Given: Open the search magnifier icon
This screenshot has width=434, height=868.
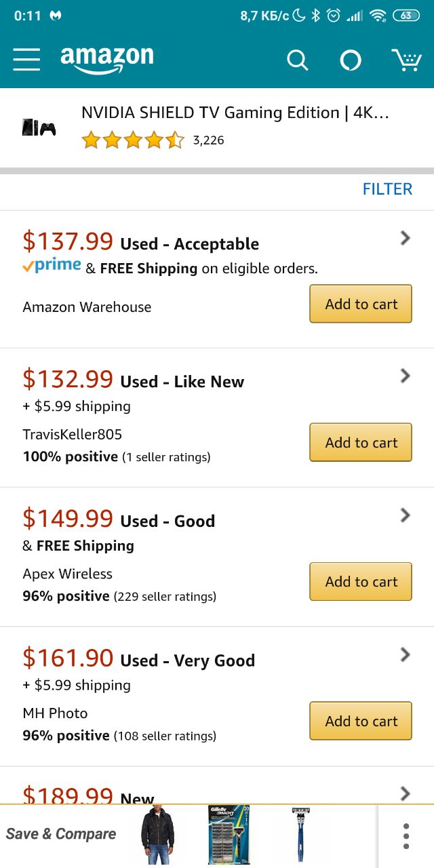Looking at the screenshot, I should coord(297,60).
